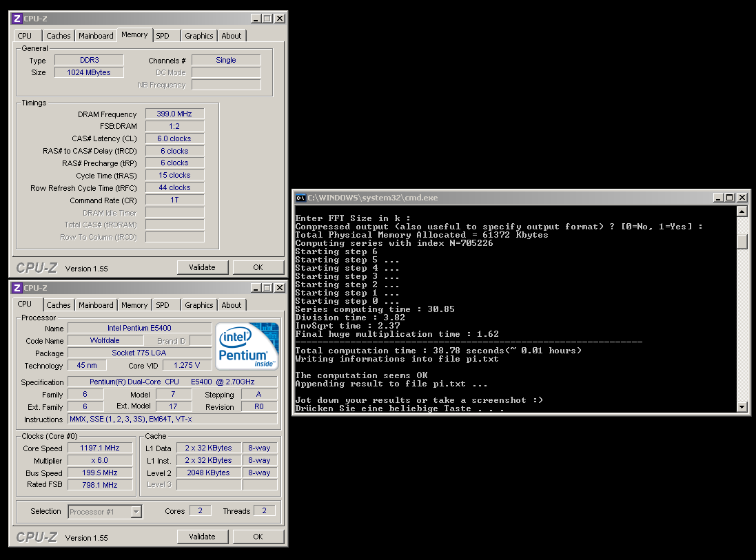Click the 15 clocks tRAS value
Screen dimensions: 756x560
174,176
